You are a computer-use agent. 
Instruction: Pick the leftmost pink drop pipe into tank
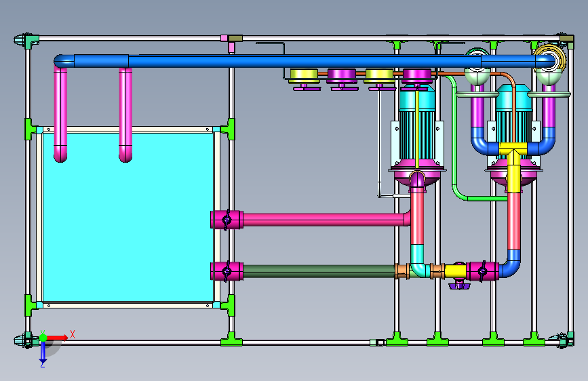pos(60,115)
